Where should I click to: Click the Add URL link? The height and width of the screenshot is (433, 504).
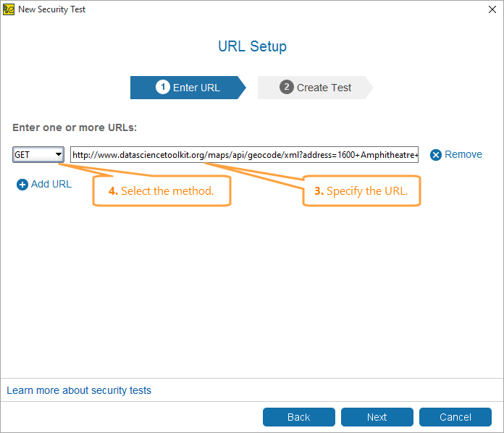[x=51, y=184]
